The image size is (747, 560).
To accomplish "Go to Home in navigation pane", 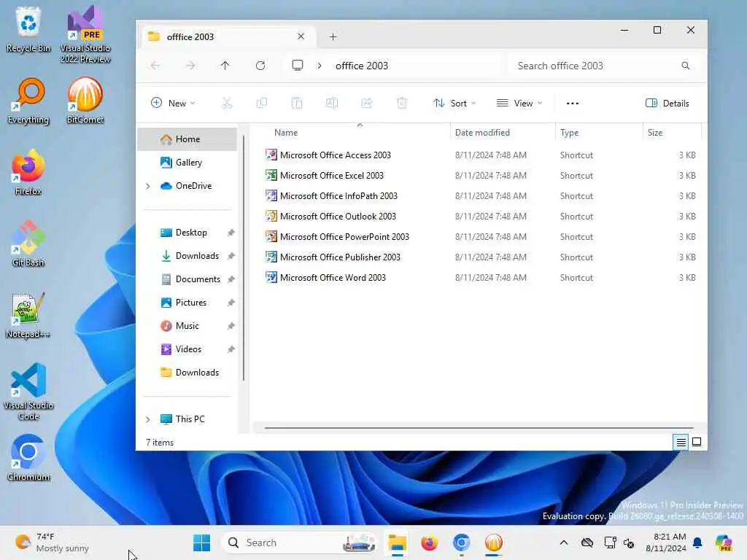I will (187, 139).
